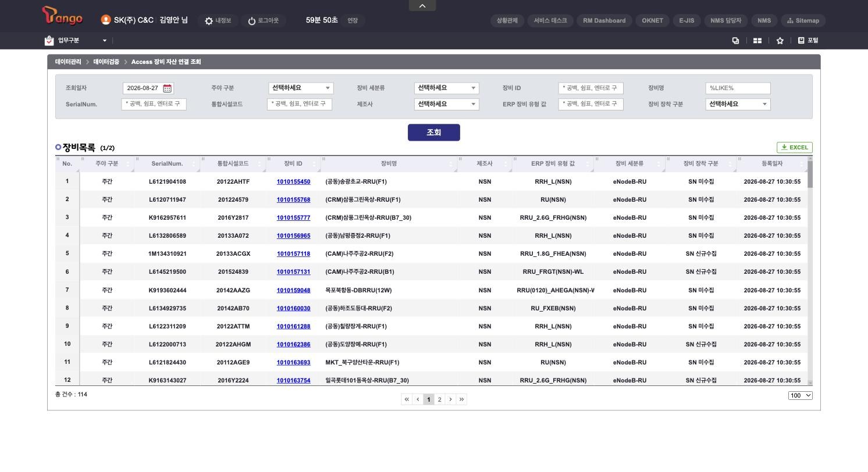Open 장비 ID link 1010157118
The height and width of the screenshot is (472, 868).
tap(293, 254)
